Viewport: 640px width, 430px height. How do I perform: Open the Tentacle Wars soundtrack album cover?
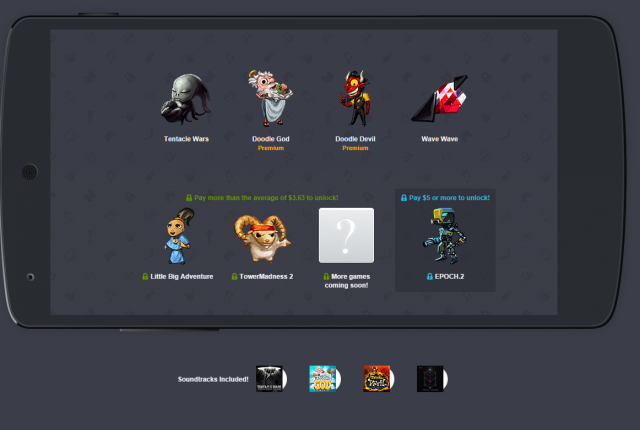[x=269, y=379]
